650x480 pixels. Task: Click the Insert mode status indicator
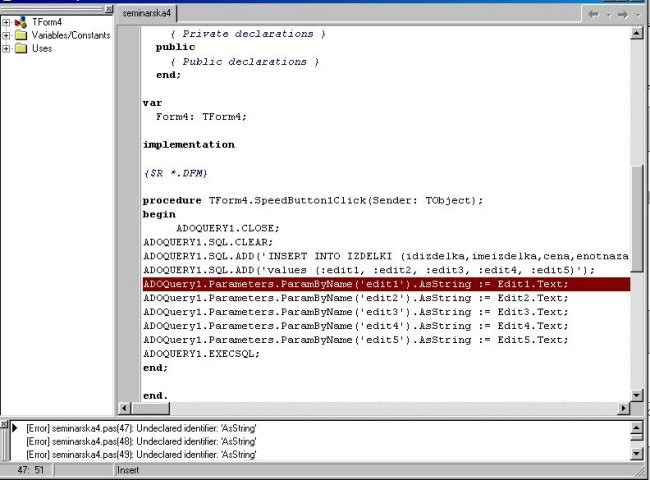(x=128, y=470)
